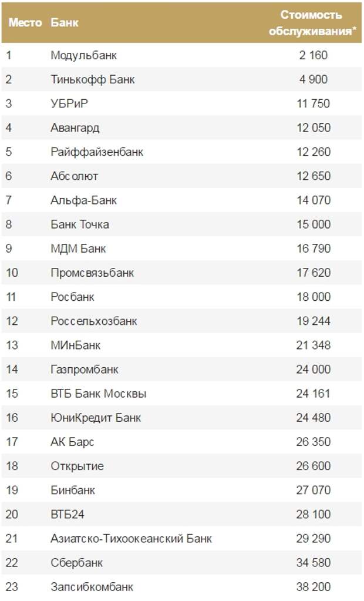Image resolution: width=364 pixels, height=601 pixels.
Task: Click the Банк column header
Action: pos(65,22)
